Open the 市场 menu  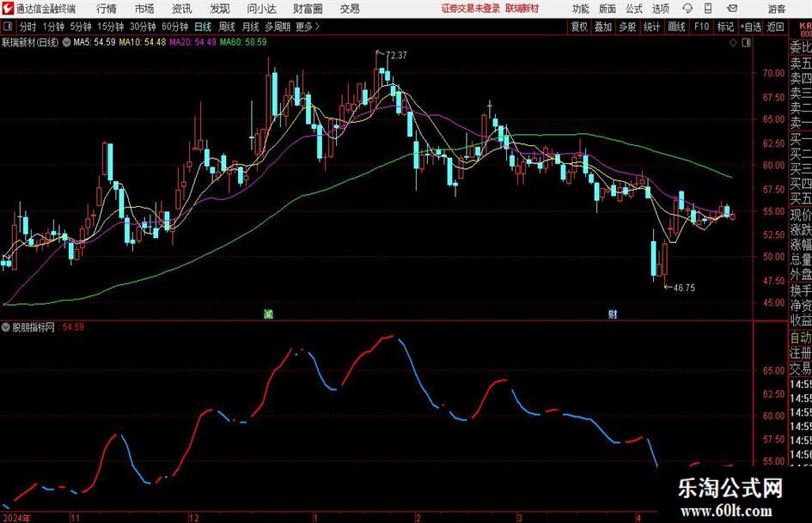point(144,9)
